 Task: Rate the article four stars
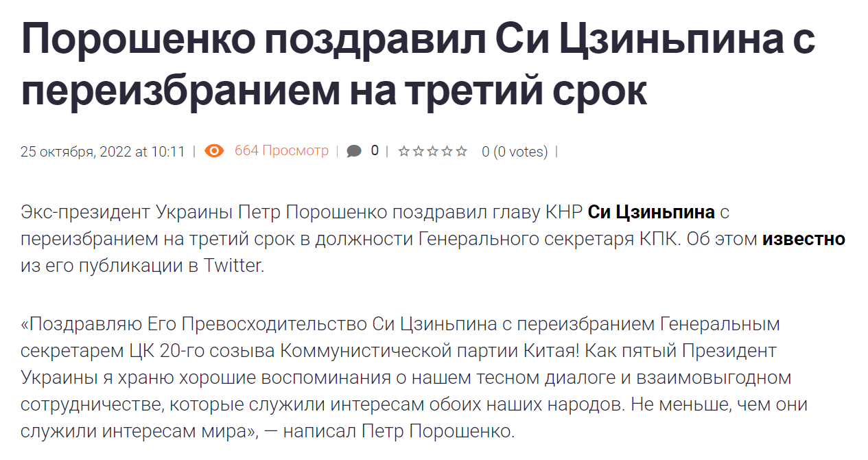click(447, 151)
